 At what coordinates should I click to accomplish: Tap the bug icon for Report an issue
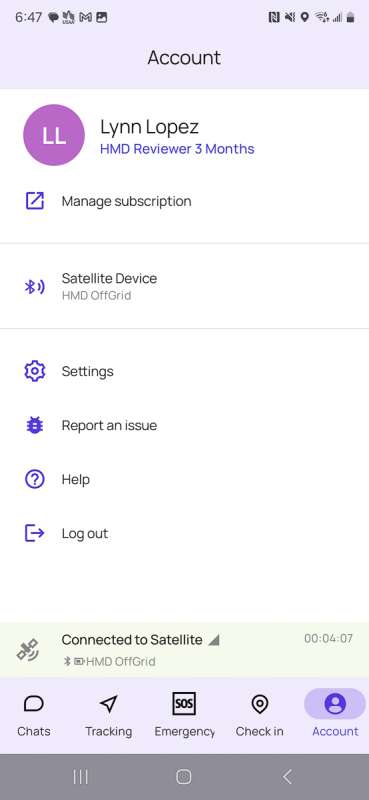(35, 426)
